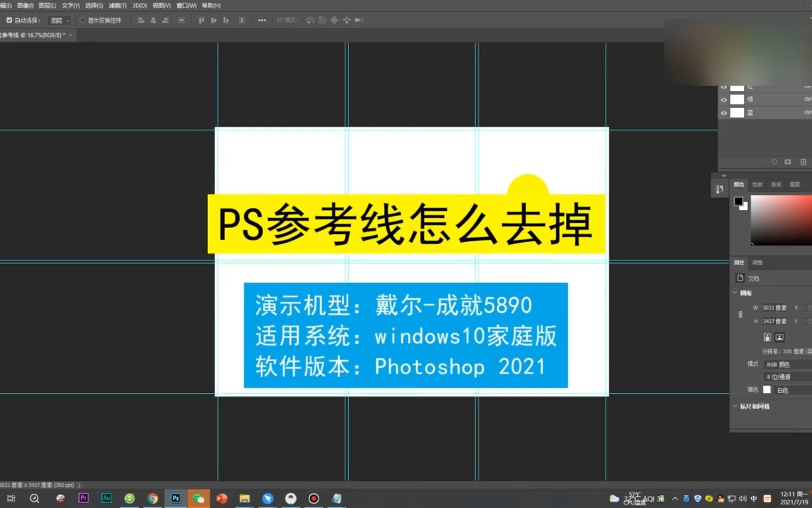This screenshot has height=508, width=812.
Task: Click the Photoshop taskbar icon
Action: point(176,498)
